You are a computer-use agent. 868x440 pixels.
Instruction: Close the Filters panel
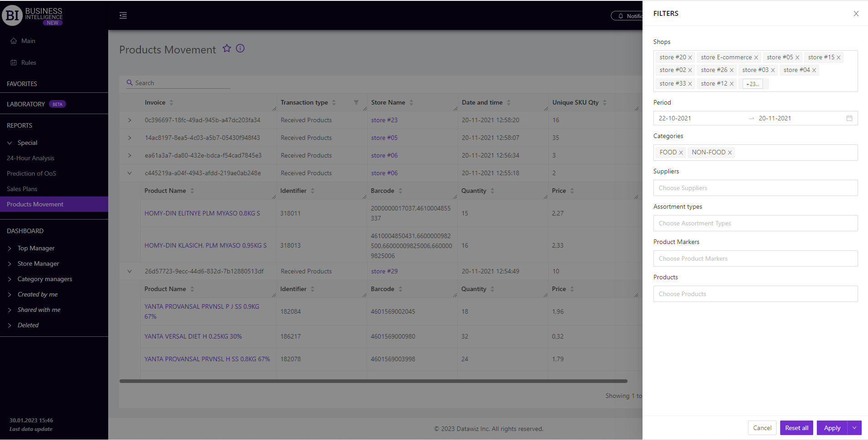pos(856,14)
